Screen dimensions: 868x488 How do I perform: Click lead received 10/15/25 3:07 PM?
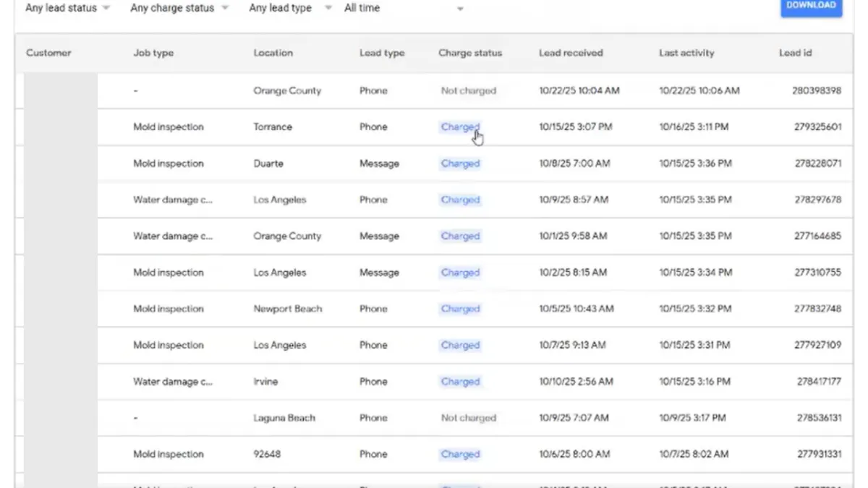(x=576, y=127)
